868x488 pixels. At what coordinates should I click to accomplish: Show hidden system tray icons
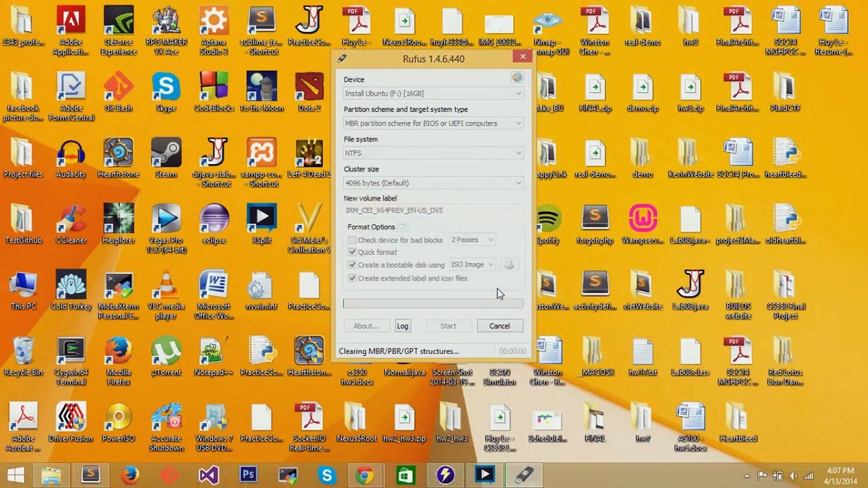click(747, 476)
